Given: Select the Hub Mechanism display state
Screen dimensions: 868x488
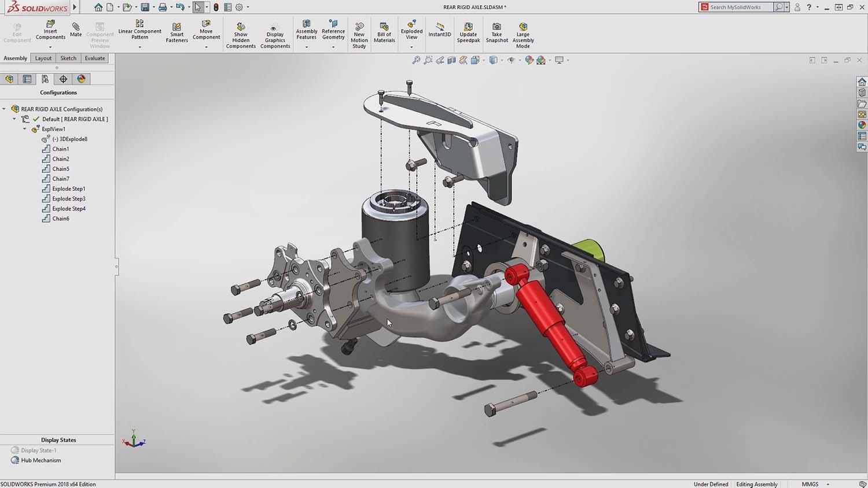Looking at the screenshot, I should click(x=39, y=460).
